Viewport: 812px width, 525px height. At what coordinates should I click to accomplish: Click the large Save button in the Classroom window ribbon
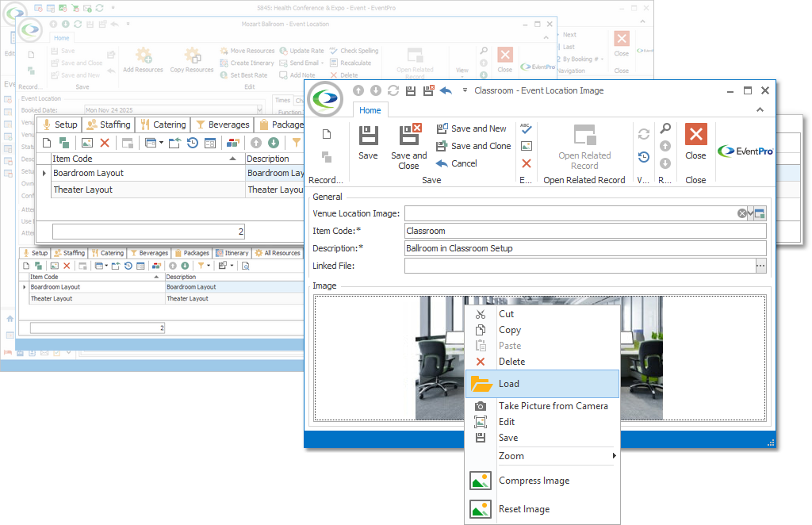click(368, 143)
